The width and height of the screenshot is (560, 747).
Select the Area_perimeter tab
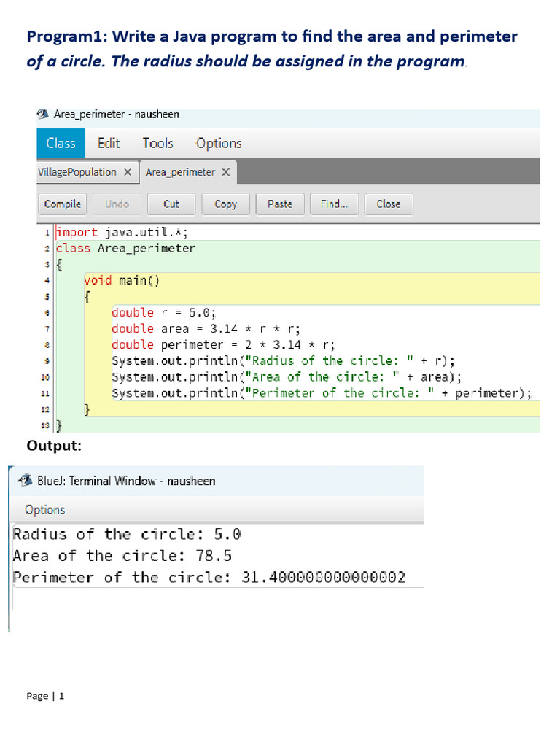[180, 172]
